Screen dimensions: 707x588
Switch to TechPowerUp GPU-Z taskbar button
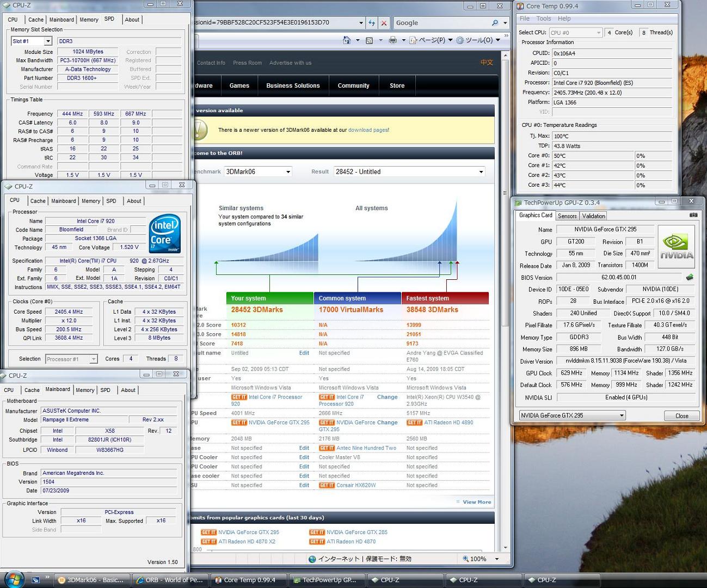coord(327,580)
